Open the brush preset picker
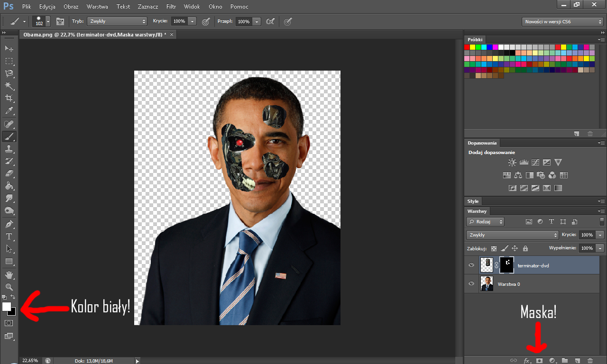Screen dimensions: 607x364 click(48, 21)
